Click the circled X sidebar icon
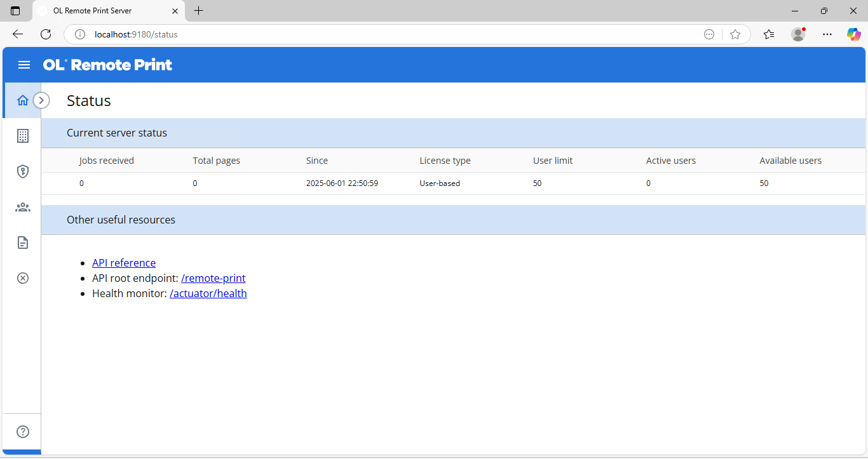Viewport: 868px width, 459px height. tap(23, 278)
